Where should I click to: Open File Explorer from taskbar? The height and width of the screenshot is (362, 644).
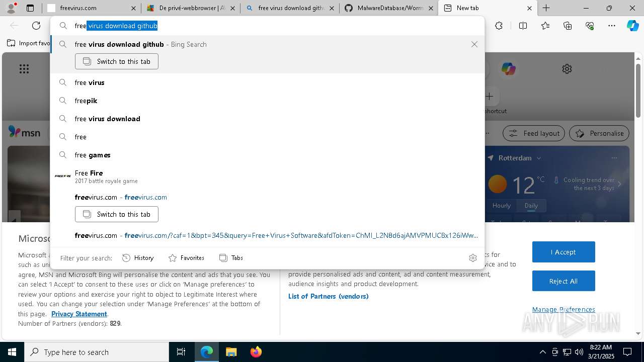(231, 352)
